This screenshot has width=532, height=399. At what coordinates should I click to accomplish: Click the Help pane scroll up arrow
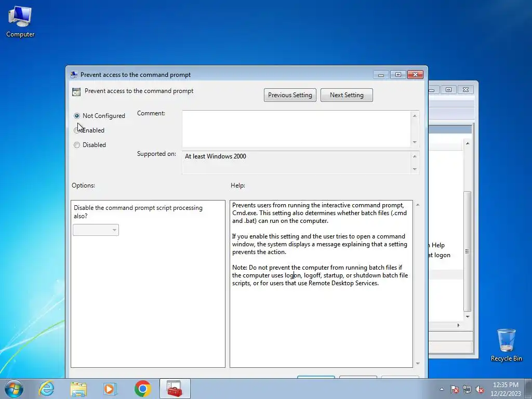click(418, 205)
